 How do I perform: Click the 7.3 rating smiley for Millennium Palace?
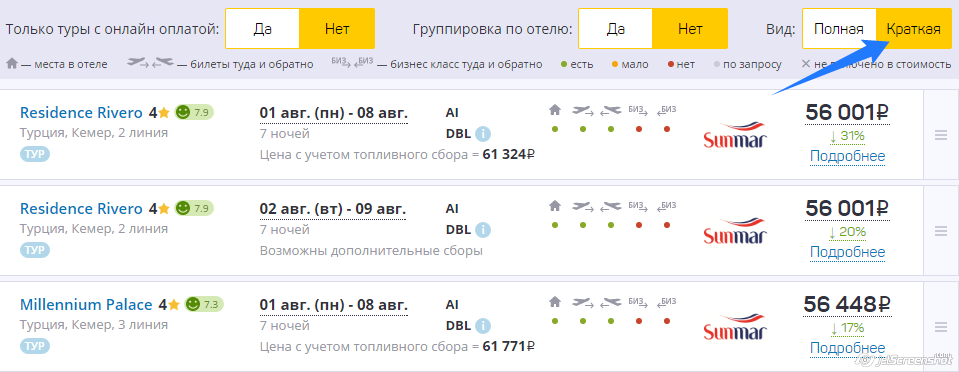tap(204, 304)
